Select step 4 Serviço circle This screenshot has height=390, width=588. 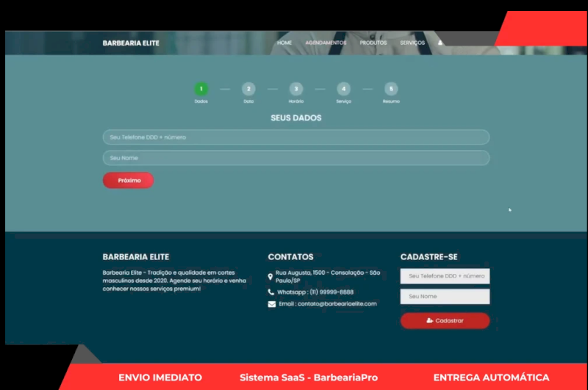pyautogui.click(x=343, y=89)
